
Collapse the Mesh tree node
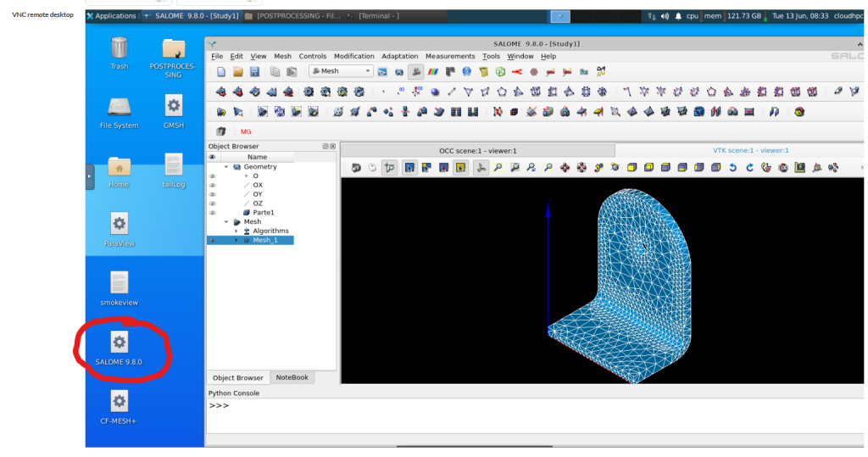(226, 221)
